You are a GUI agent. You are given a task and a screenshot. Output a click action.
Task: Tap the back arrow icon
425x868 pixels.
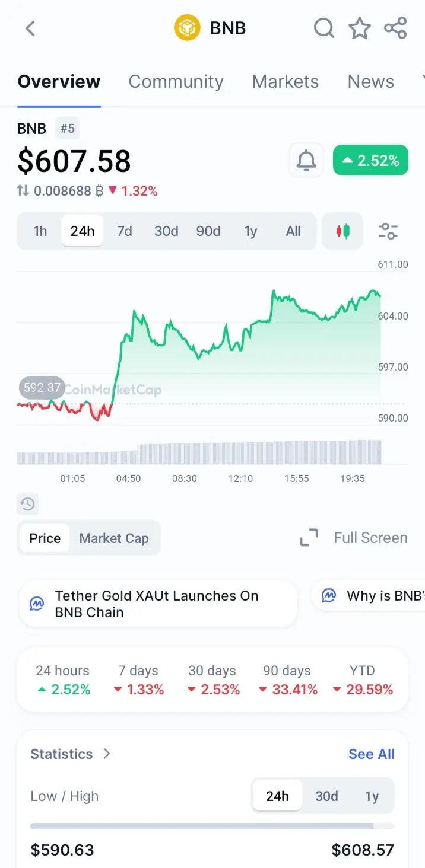tap(30, 28)
